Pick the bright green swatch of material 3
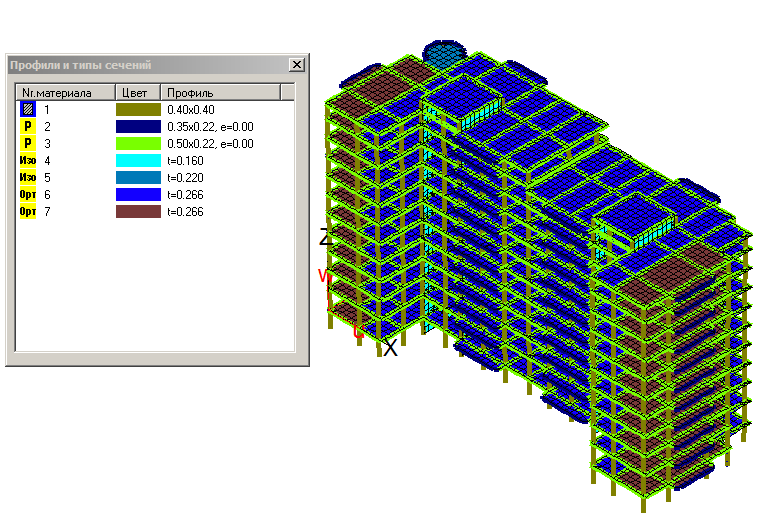 tap(138, 143)
